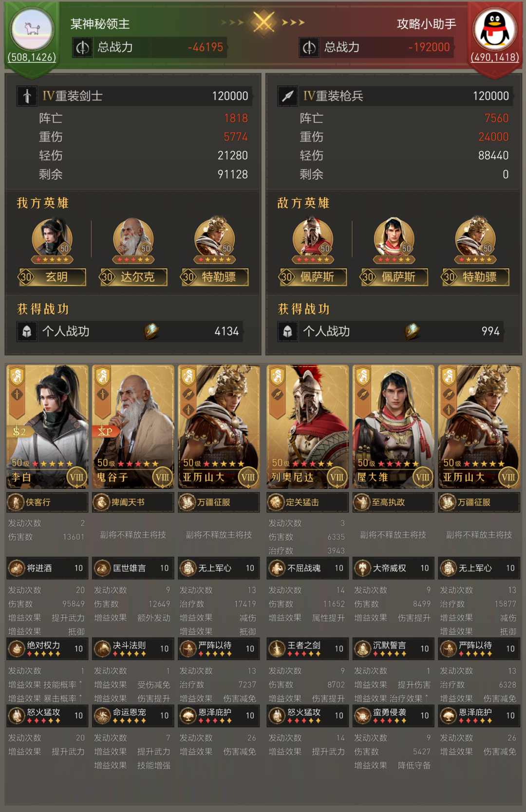Tap 王者之剑 skill button
The height and width of the screenshot is (812, 526).
(x=308, y=649)
